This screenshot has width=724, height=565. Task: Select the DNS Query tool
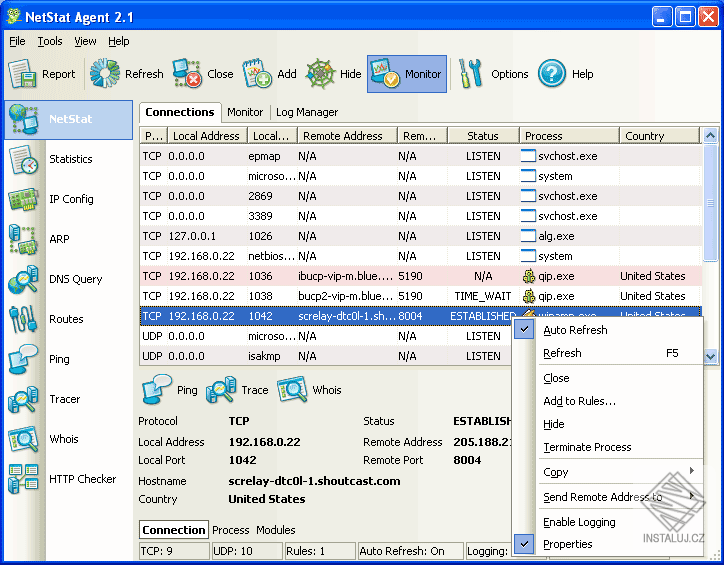coord(74,280)
